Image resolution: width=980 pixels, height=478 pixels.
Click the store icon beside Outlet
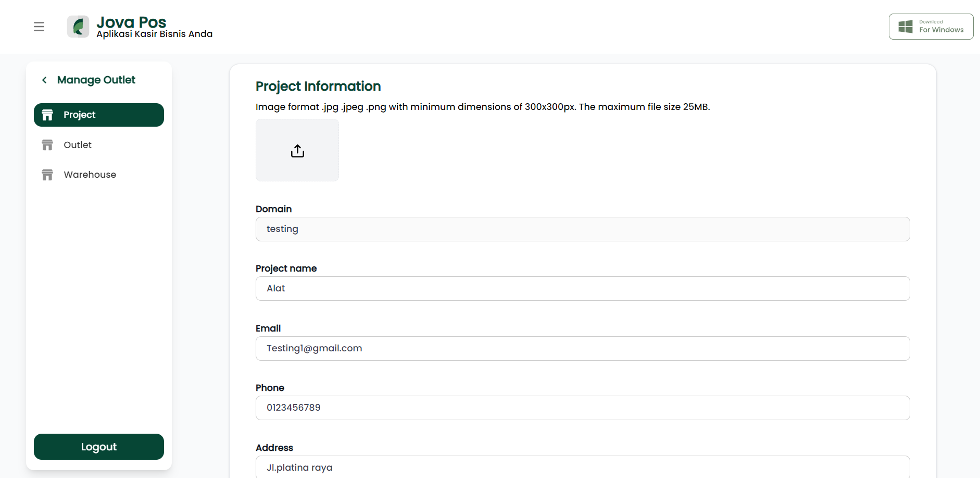coord(47,145)
